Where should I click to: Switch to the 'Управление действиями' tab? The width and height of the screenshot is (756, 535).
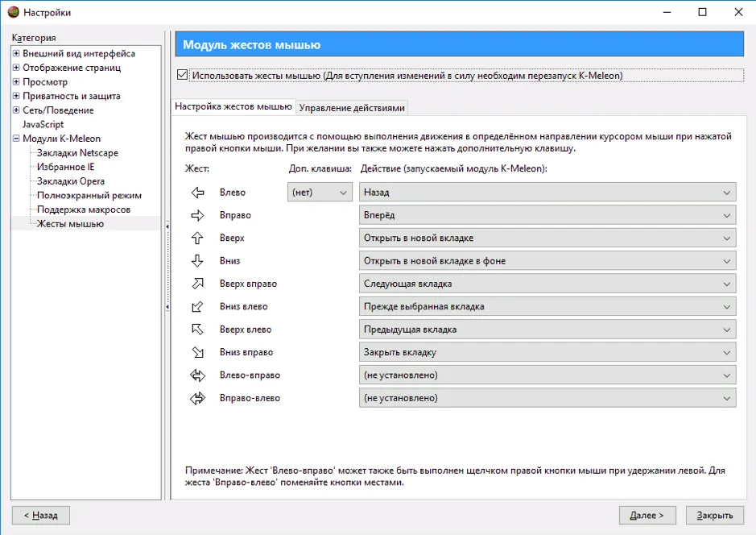[352, 108]
